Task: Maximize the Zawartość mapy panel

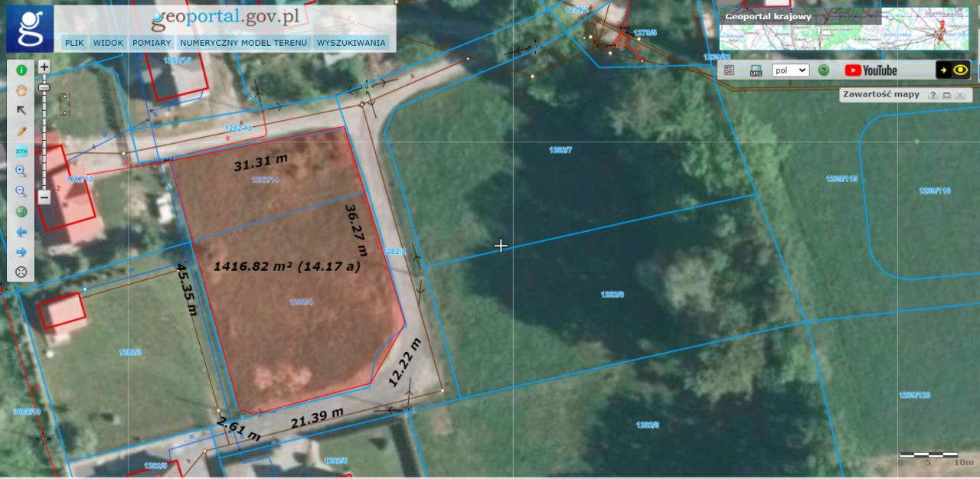Action: point(946,95)
